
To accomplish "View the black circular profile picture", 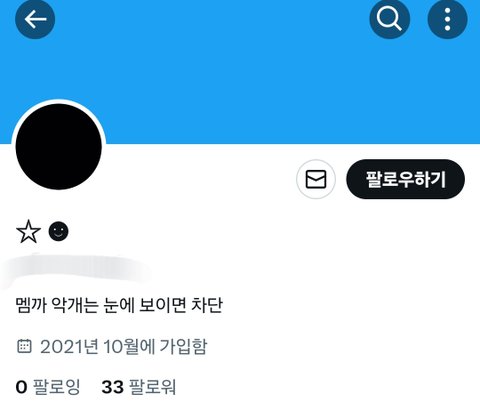I will tap(59, 146).
